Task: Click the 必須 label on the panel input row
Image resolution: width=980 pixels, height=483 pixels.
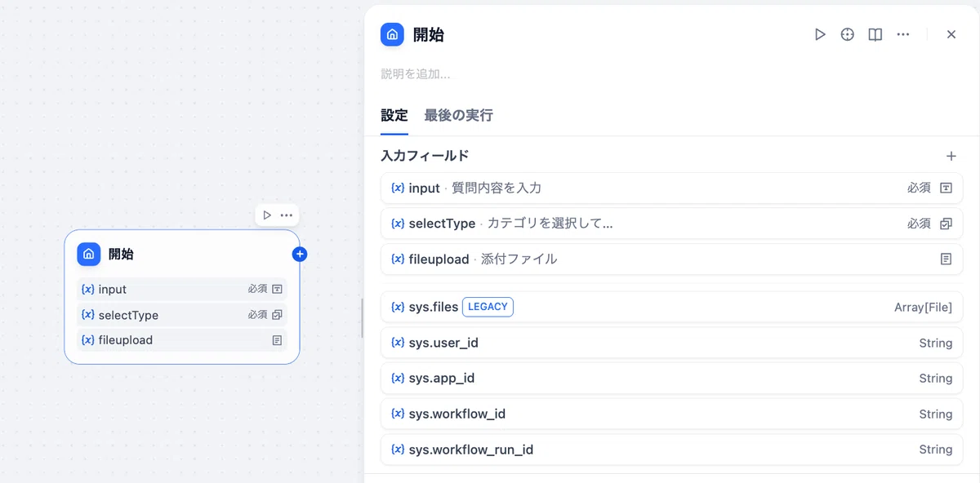Action: pos(919,188)
